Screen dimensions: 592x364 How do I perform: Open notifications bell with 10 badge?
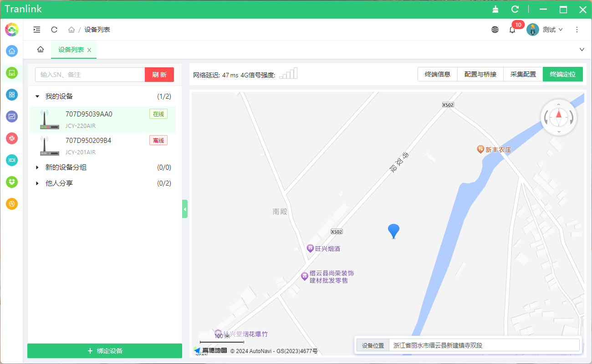click(513, 30)
